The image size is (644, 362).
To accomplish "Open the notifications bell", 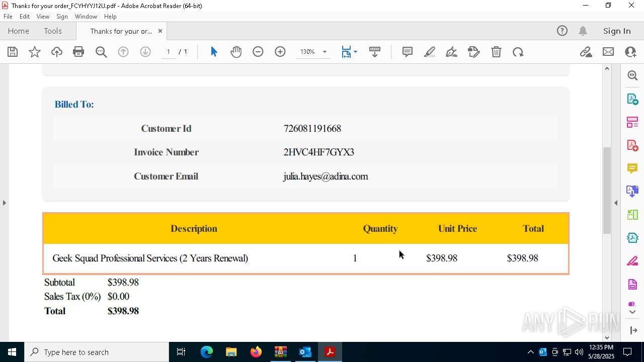I will 583,31.
